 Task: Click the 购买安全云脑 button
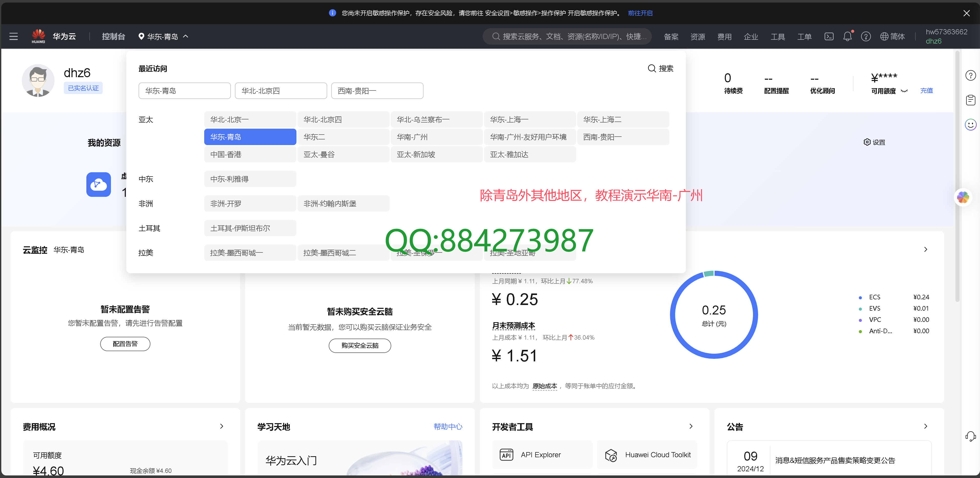point(360,345)
